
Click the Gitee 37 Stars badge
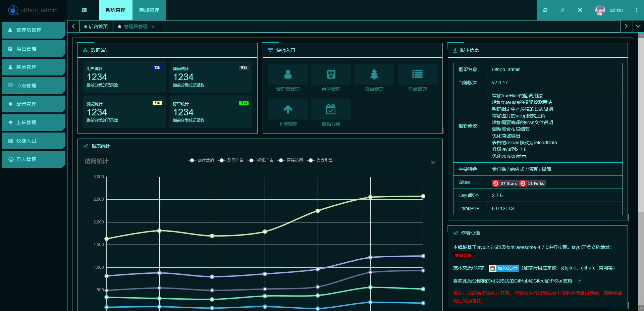[505, 184]
